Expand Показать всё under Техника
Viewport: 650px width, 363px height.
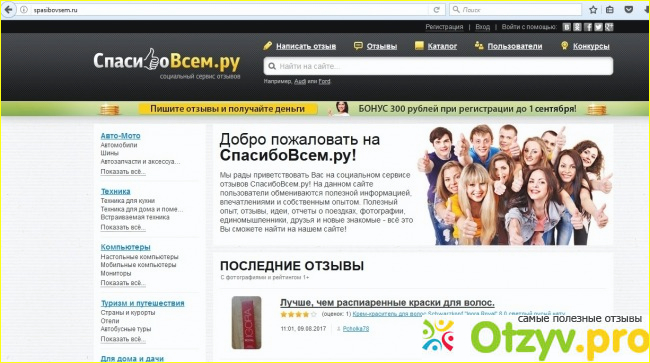(x=123, y=227)
